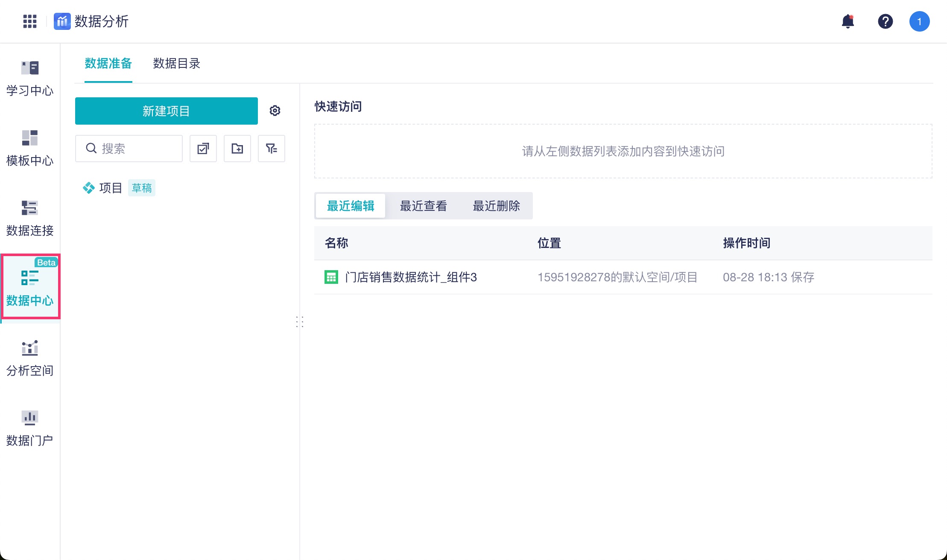Switch to 数据目录 tab
947x560 pixels.
[x=176, y=64]
